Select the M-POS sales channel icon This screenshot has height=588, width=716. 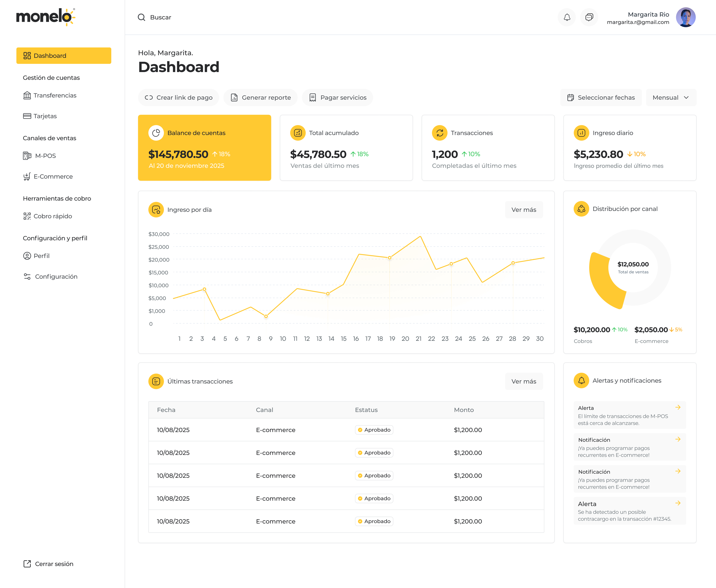pyautogui.click(x=27, y=156)
